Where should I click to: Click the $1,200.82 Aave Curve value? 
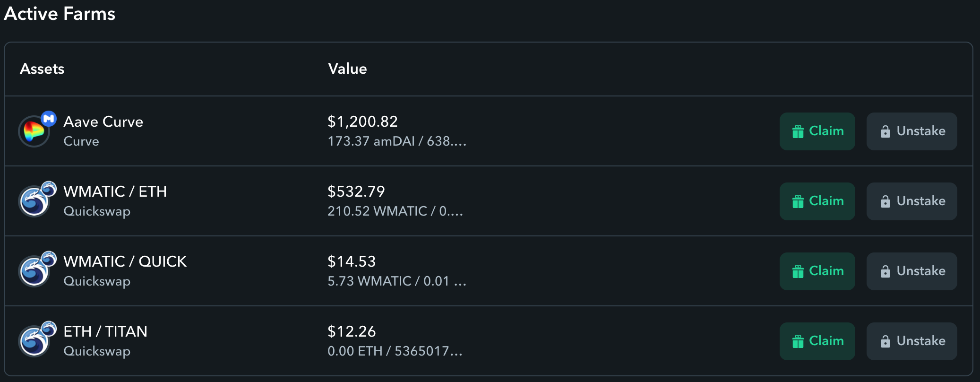[363, 122]
